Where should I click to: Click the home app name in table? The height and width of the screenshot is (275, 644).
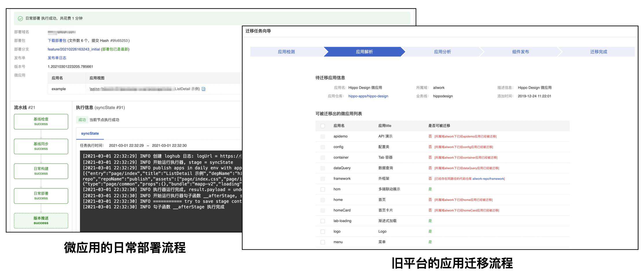(338, 200)
